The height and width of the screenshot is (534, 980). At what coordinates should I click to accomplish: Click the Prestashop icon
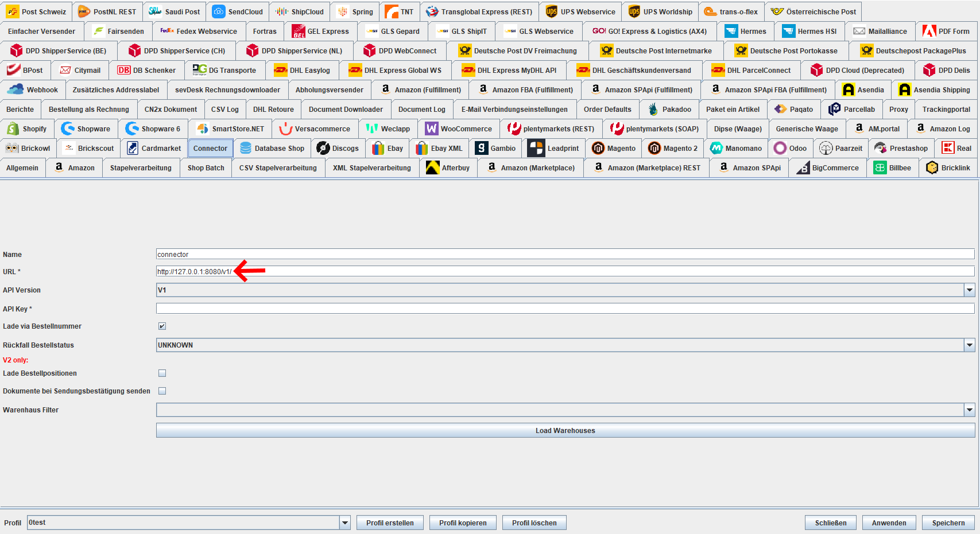pos(880,148)
